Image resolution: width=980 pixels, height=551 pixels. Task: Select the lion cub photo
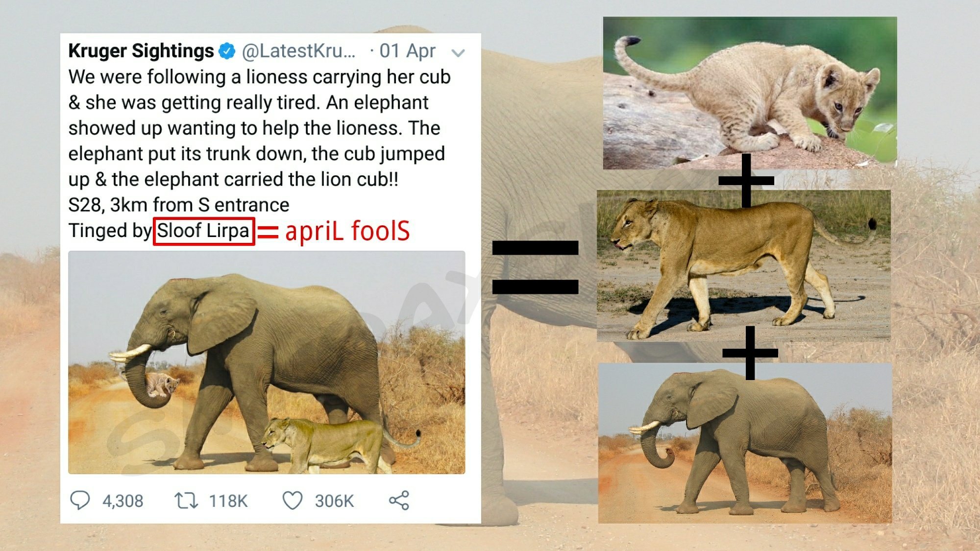(x=750, y=93)
